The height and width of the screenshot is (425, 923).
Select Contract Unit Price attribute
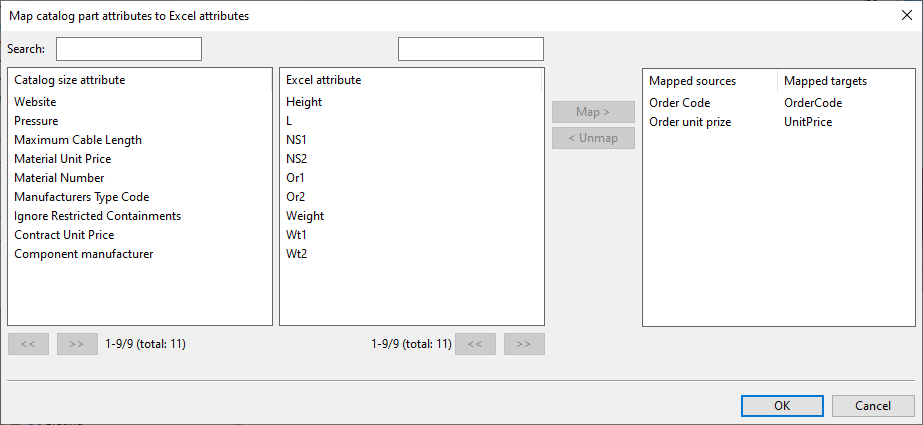pyautogui.click(x=64, y=235)
